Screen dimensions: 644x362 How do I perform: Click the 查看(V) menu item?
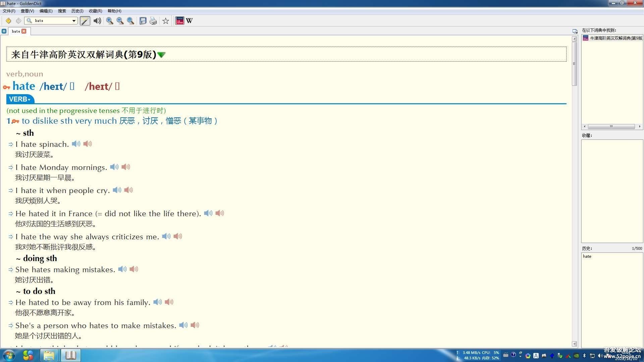tap(24, 11)
